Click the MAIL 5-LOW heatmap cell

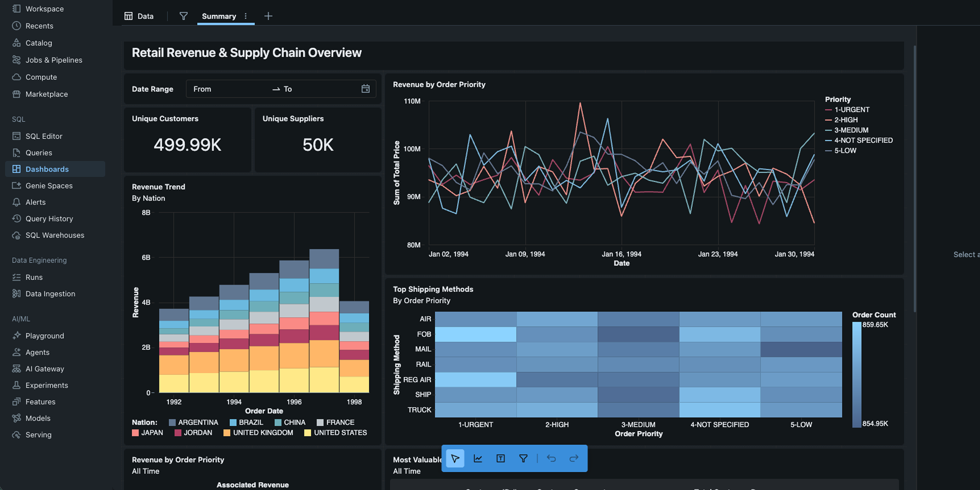(801, 349)
